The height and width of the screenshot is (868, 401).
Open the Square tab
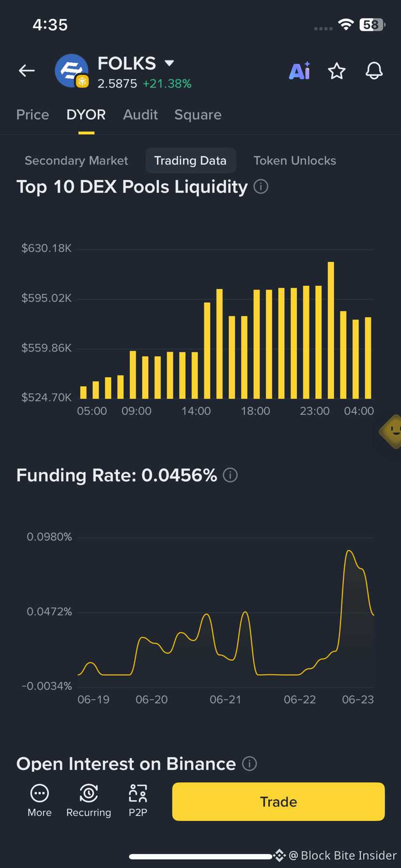point(198,115)
